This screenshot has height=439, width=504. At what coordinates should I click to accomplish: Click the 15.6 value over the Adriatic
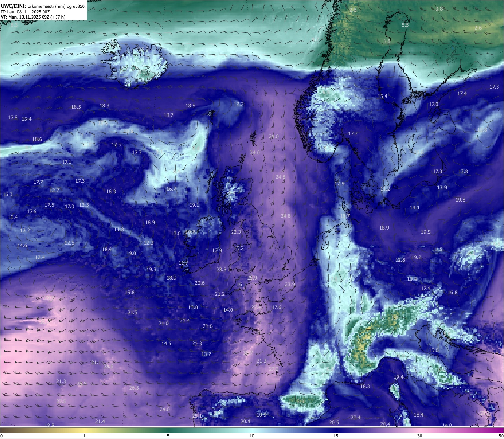tap(434, 350)
